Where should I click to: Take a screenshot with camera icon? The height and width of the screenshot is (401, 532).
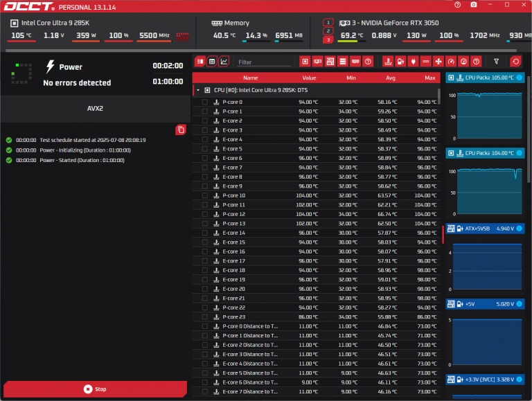click(x=474, y=5)
